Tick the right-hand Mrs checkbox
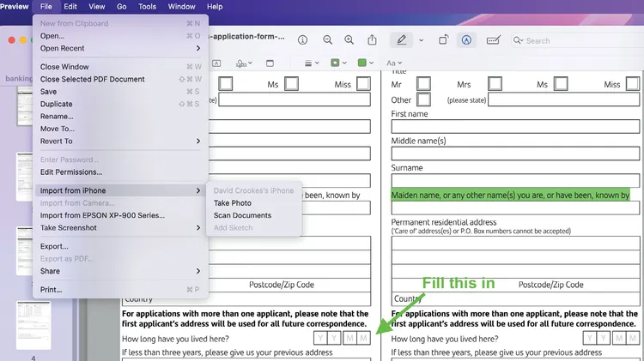The width and height of the screenshot is (644, 361). [495, 84]
